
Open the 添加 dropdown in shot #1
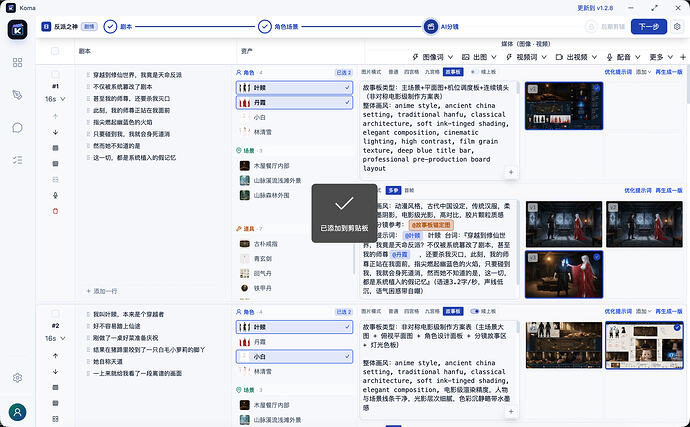pyautogui.click(x=643, y=72)
